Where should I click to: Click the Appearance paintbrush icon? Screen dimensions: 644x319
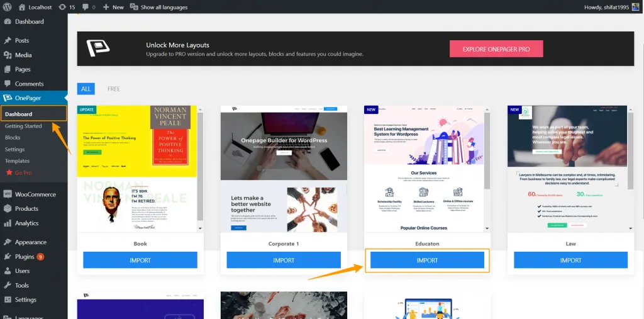pos(8,242)
